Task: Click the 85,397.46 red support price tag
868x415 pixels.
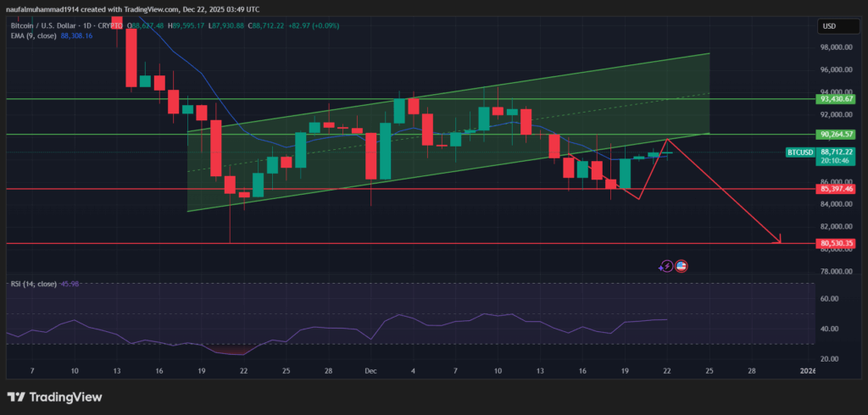Action: coord(834,189)
